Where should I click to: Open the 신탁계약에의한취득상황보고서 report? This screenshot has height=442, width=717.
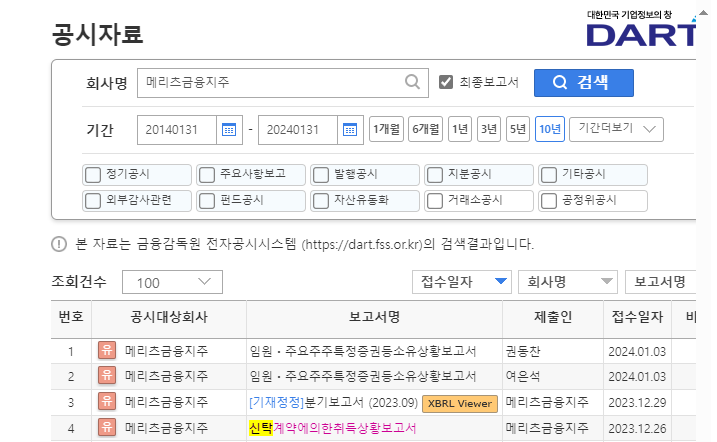[332, 428]
